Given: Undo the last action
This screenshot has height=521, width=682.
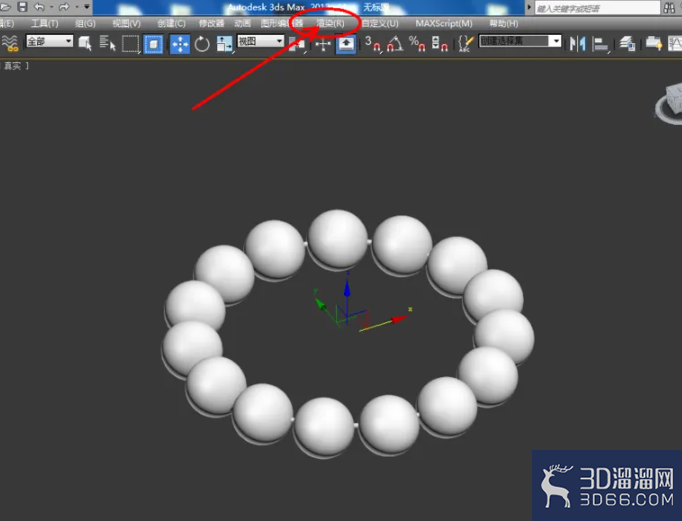Looking at the screenshot, I should click(x=39, y=7).
